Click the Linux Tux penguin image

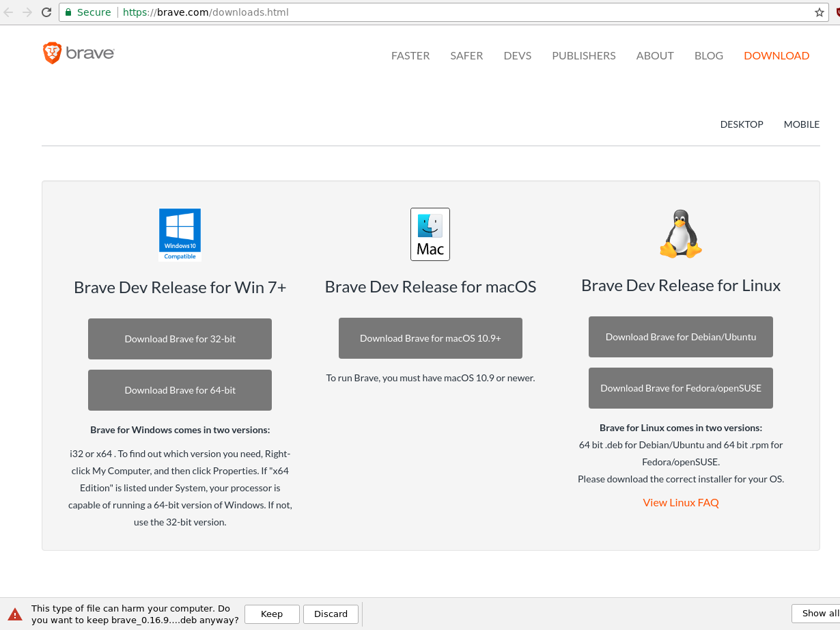tap(681, 234)
